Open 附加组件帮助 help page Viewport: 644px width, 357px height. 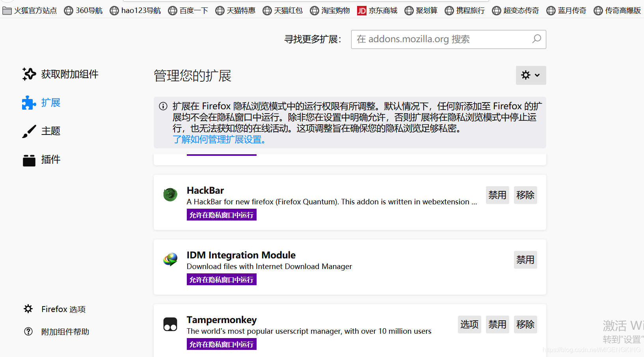[56, 332]
